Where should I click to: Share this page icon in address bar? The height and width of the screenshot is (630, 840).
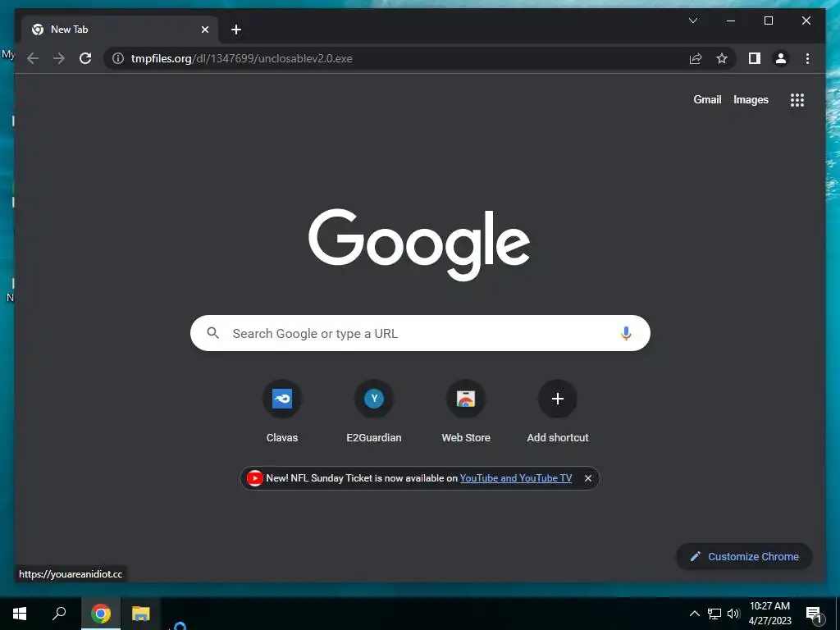(x=696, y=58)
